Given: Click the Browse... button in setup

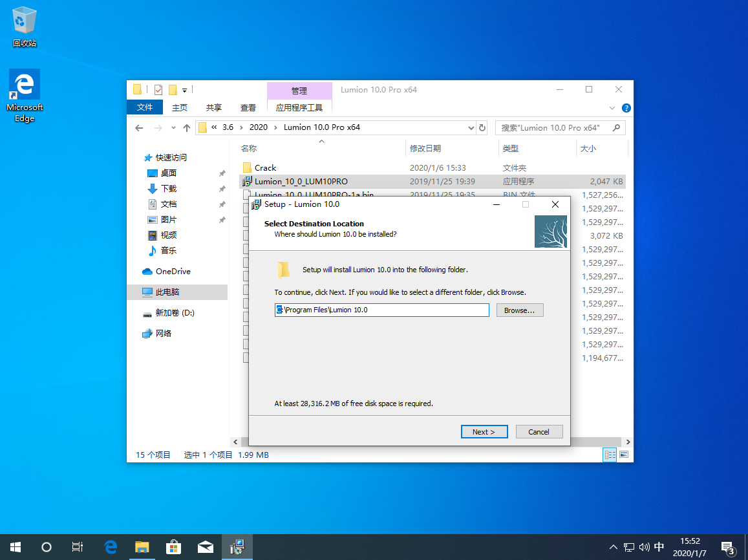Looking at the screenshot, I should coord(520,310).
